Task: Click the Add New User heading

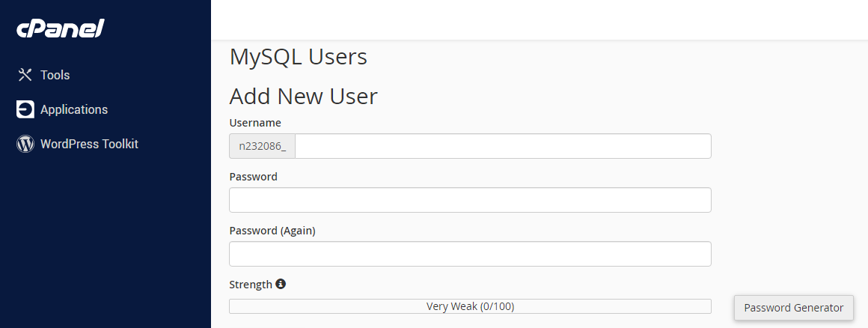Action: [x=303, y=96]
